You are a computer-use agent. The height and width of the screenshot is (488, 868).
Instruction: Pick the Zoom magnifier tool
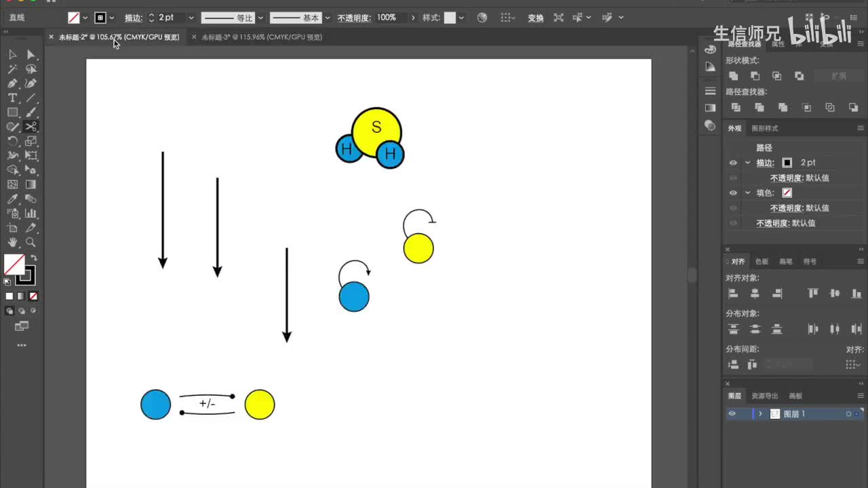pyautogui.click(x=31, y=242)
